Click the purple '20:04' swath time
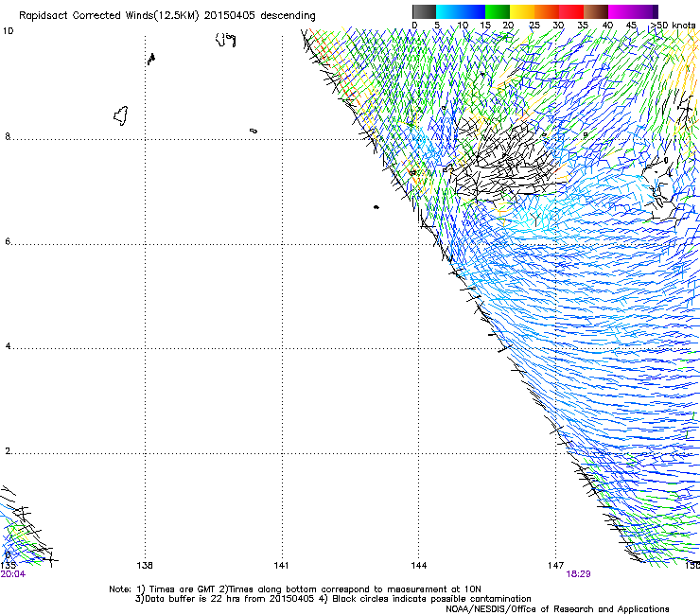 click(x=13, y=574)
